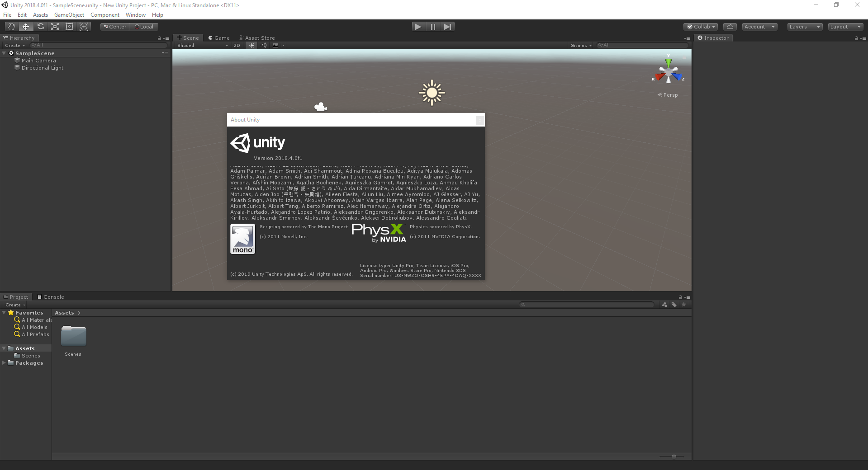Select the Rect tool in the toolbar
The image size is (868, 470).
coord(69,27)
